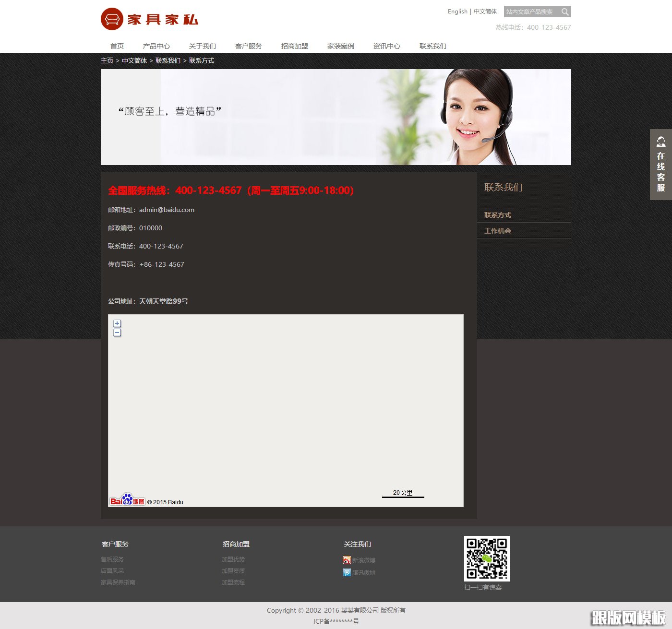Screen dimensions: 672x629
Task: Go to 首页 in navigation bar
Action: tap(117, 46)
